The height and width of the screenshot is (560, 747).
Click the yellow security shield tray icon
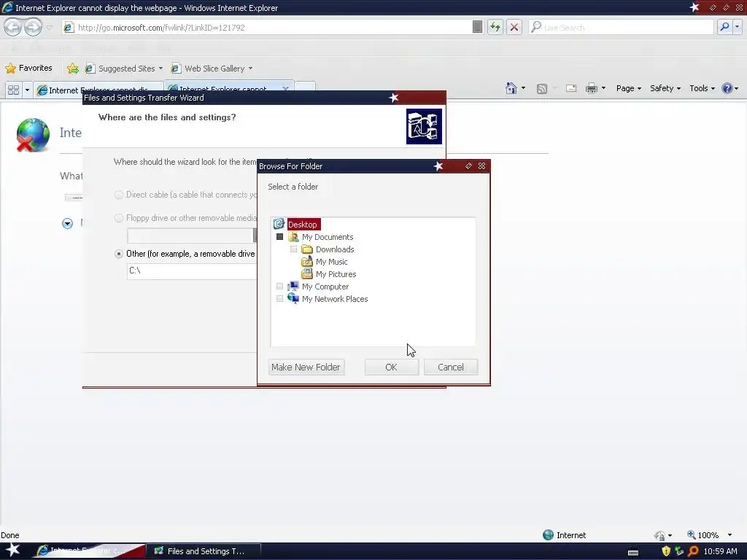[666, 551]
